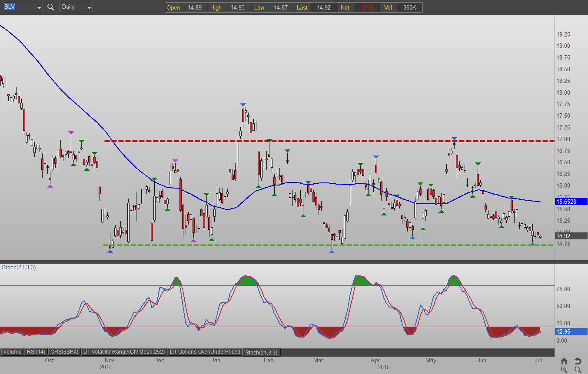This screenshot has height=374, width=588.
Task: Expand the Daily timeframe dropdown
Action: 89,7
